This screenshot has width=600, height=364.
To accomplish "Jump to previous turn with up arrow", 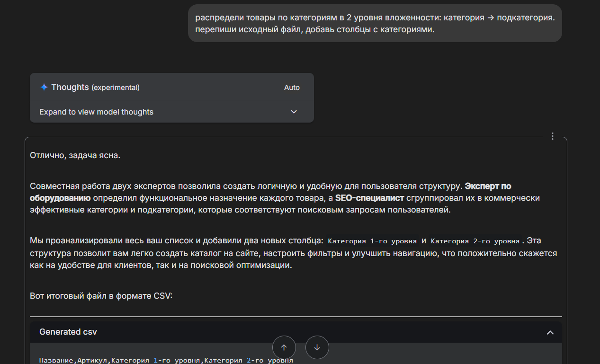I will pyautogui.click(x=284, y=347).
